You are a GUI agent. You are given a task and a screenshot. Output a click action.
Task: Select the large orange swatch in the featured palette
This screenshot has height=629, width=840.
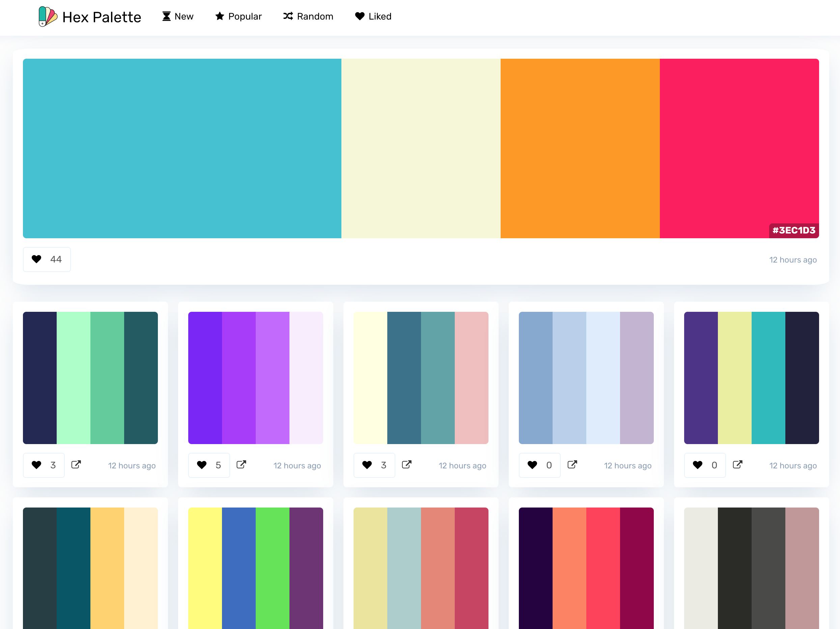(580, 148)
